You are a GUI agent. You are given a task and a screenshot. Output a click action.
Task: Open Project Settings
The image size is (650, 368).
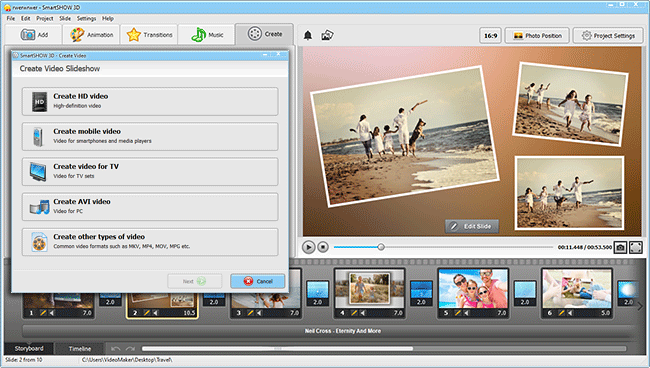(x=608, y=36)
